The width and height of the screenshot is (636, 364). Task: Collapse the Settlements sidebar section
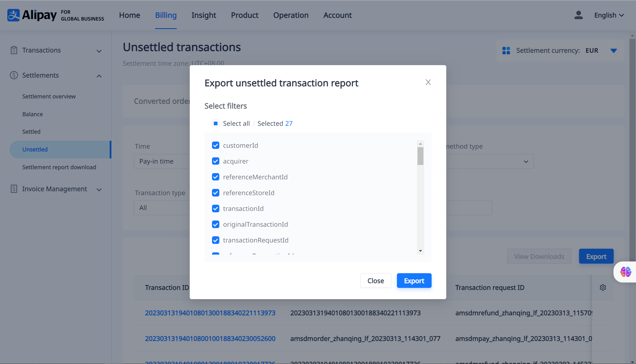tap(99, 76)
